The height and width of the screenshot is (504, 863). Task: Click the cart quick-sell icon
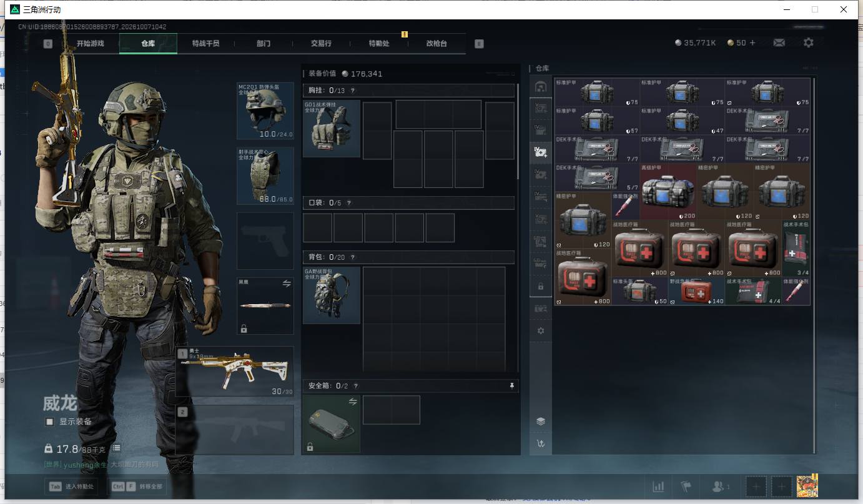pyautogui.click(x=541, y=444)
